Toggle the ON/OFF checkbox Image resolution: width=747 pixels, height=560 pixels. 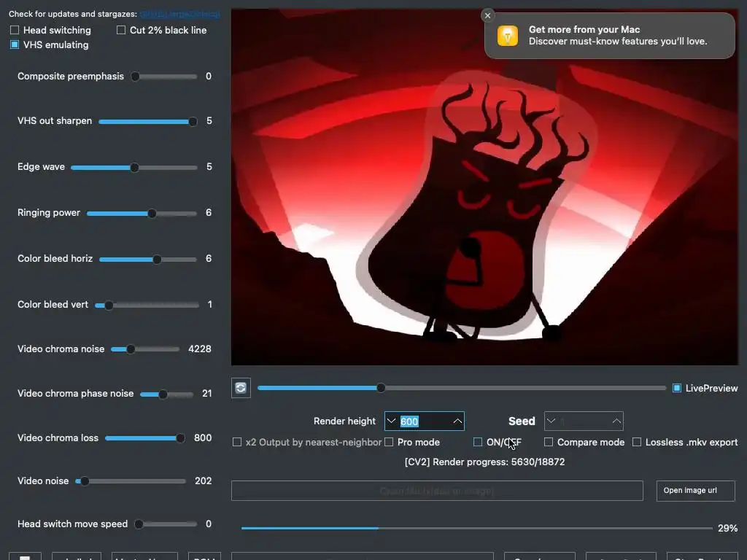(478, 443)
